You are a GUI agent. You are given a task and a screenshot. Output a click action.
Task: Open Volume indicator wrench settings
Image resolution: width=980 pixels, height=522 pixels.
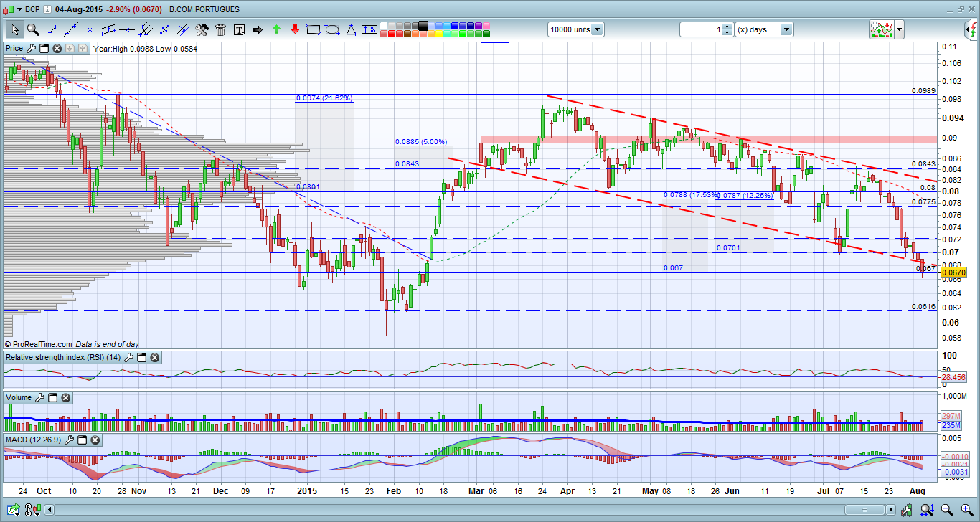click(42, 397)
